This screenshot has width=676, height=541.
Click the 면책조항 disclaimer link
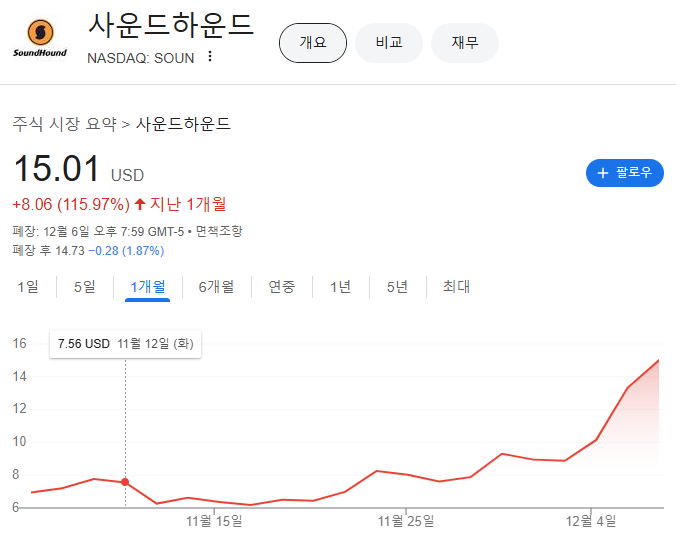coord(219,231)
